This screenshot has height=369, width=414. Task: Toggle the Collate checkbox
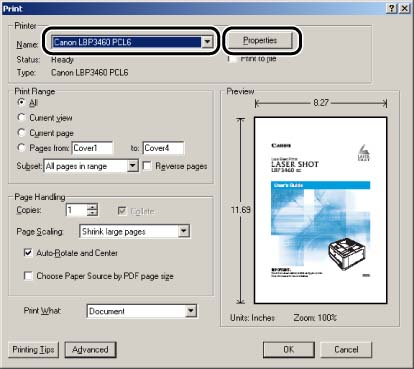[122, 211]
